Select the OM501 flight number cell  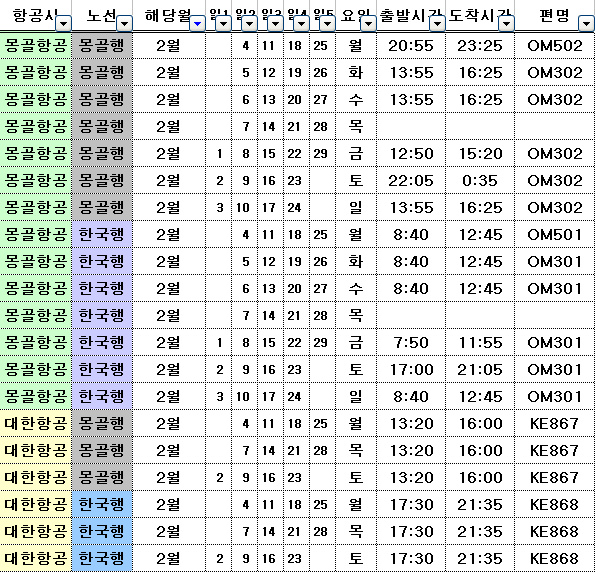pyautogui.click(x=554, y=235)
